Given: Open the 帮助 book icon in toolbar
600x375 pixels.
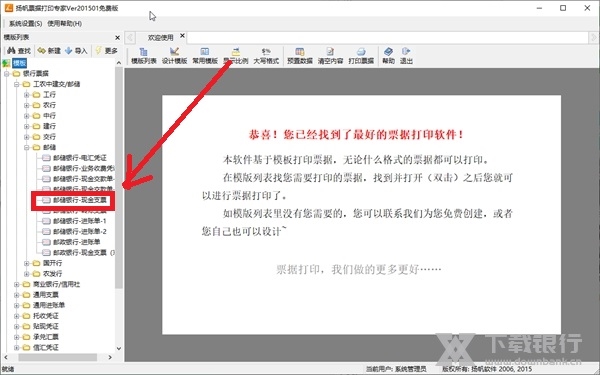Looking at the screenshot, I should [388, 55].
